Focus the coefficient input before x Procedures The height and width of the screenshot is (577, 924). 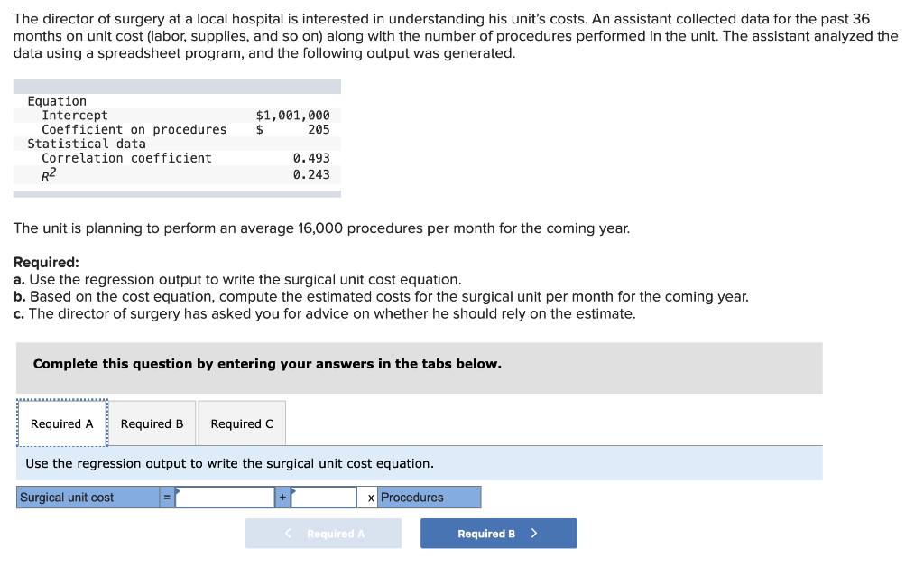click(324, 498)
